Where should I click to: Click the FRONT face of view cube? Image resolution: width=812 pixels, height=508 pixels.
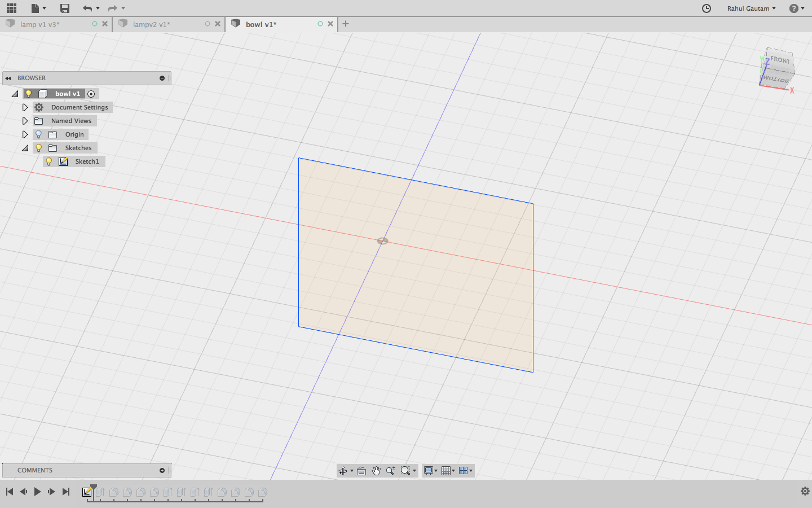tap(780, 60)
